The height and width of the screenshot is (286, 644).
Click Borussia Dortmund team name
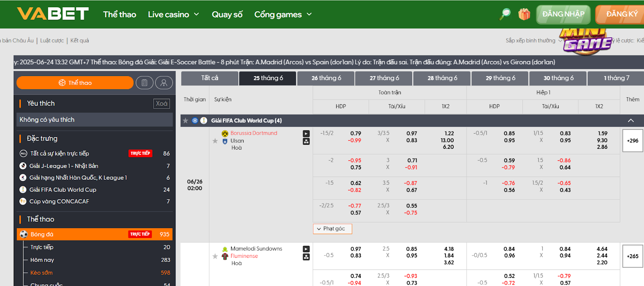[x=254, y=133]
